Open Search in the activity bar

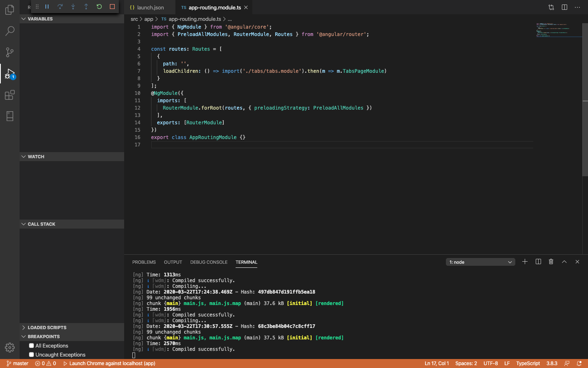(10, 31)
